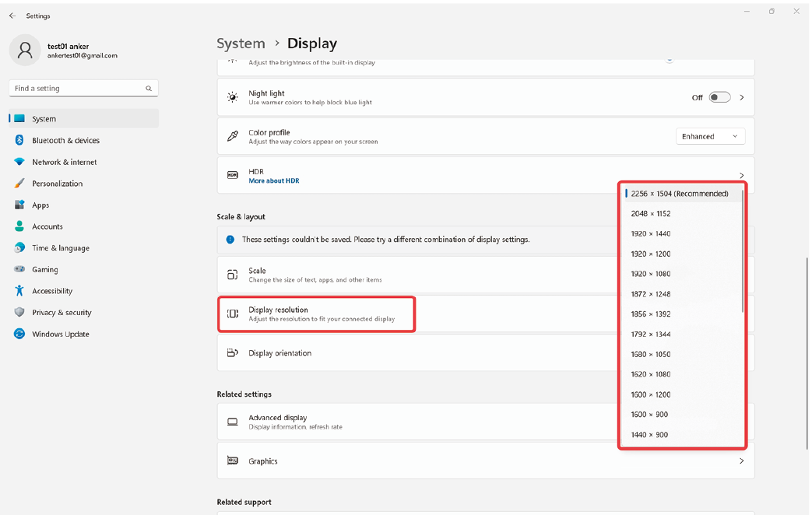Expand the HDR settings chevron
The image size is (812, 515).
tap(741, 176)
